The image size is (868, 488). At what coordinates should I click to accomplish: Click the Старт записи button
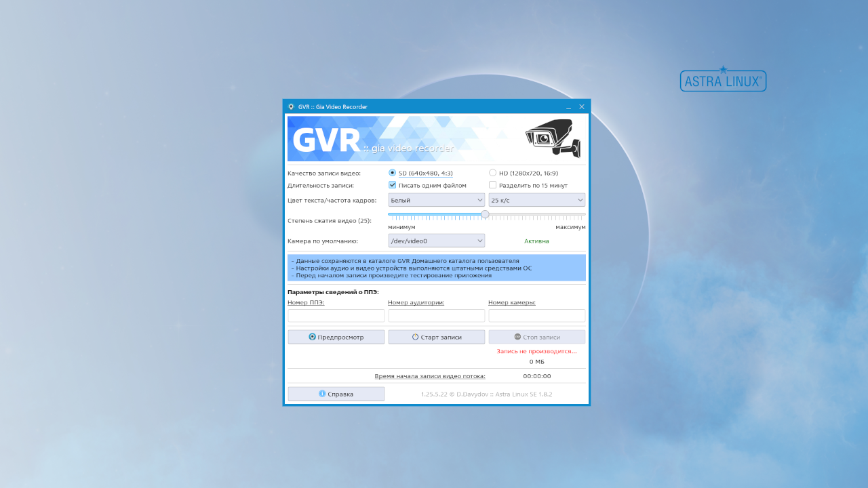pos(436,337)
